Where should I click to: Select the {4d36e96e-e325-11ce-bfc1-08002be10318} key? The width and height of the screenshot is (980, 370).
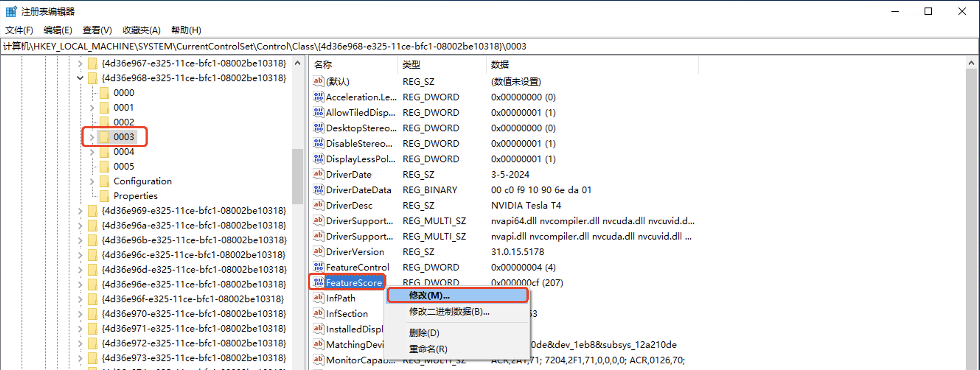coord(194,285)
